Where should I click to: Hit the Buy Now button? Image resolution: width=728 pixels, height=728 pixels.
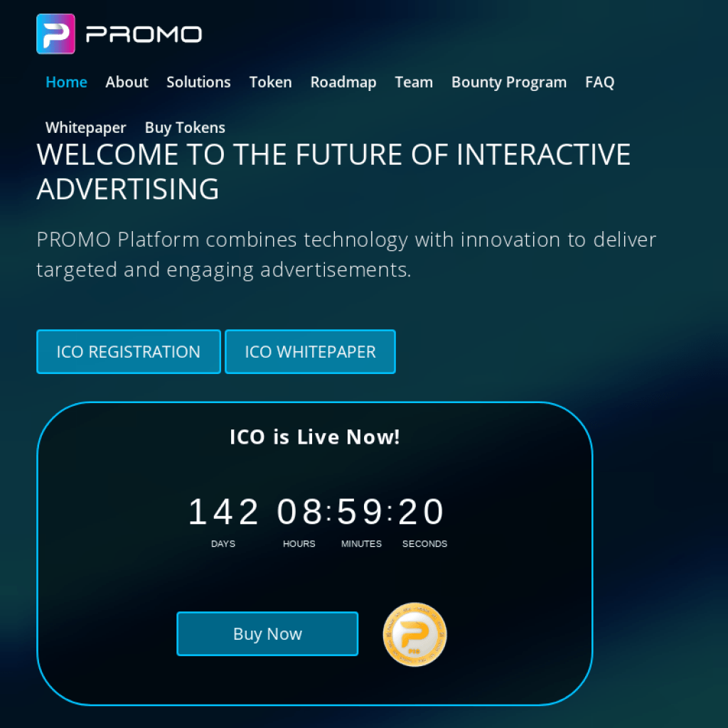(267, 633)
